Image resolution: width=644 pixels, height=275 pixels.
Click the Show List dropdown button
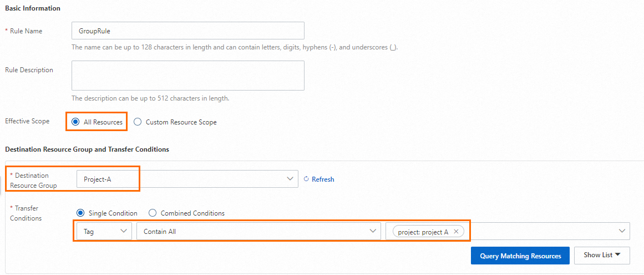tap(602, 256)
